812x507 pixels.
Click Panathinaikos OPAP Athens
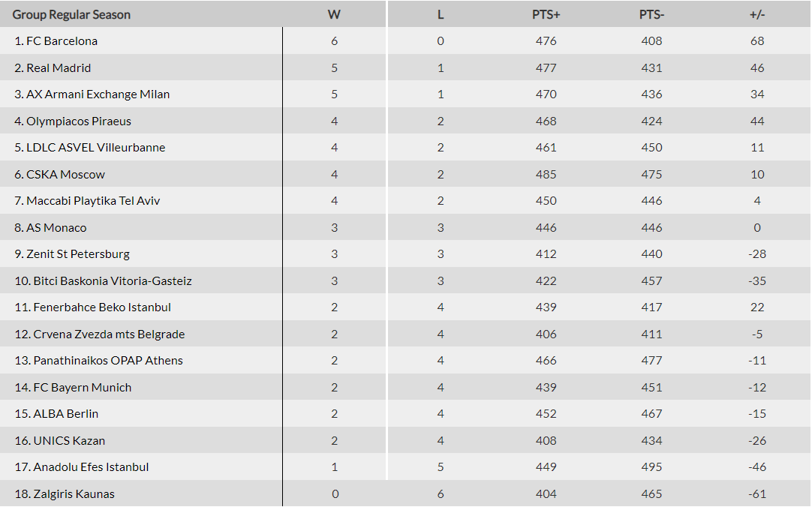(x=108, y=361)
